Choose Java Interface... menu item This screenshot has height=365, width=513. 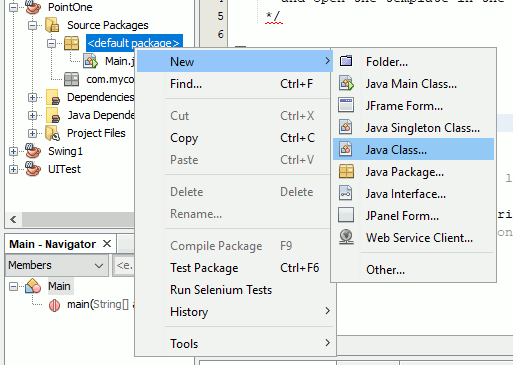pos(413,193)
